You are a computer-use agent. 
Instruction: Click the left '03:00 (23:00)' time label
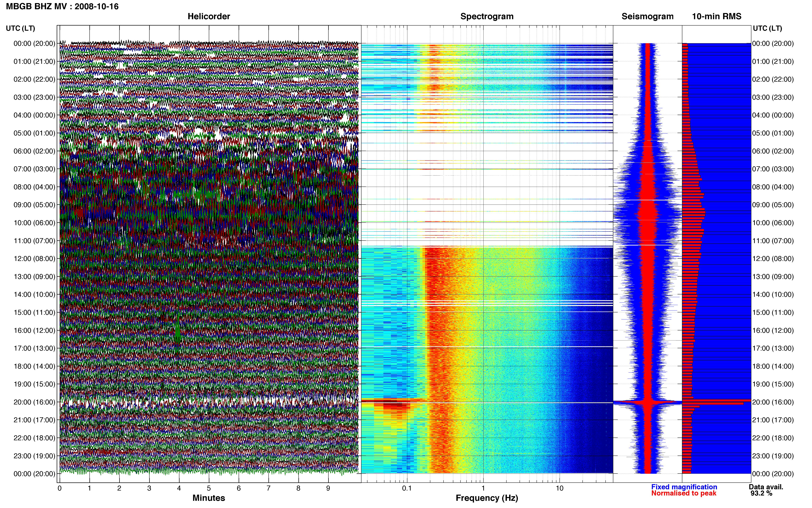point(34,97)
